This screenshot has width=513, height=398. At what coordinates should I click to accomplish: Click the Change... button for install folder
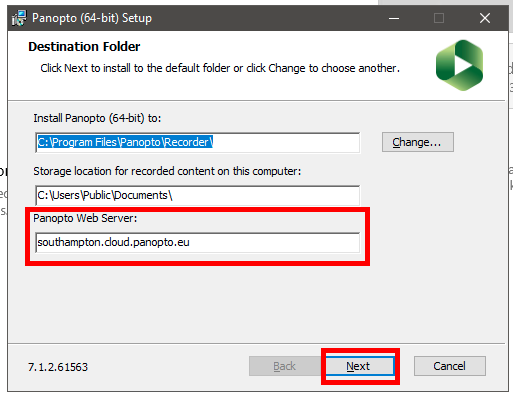coord(418,142)
